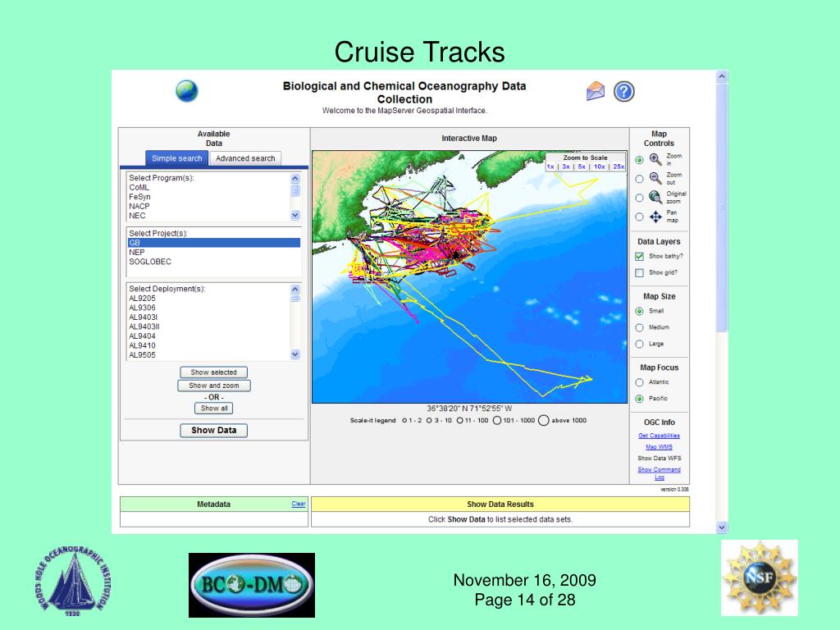Select the Small map size radio button
840x630 pixels.
(639, 311)
